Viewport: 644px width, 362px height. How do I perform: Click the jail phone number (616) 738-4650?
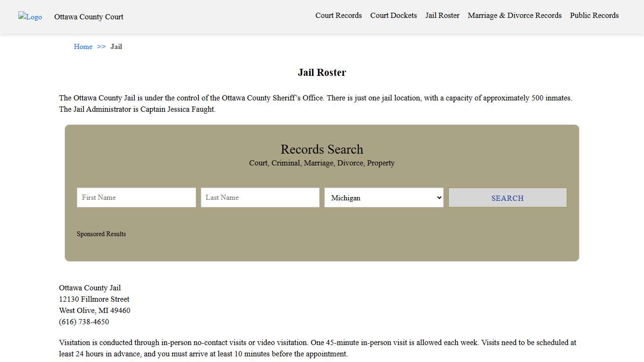[x=84, y=321]
